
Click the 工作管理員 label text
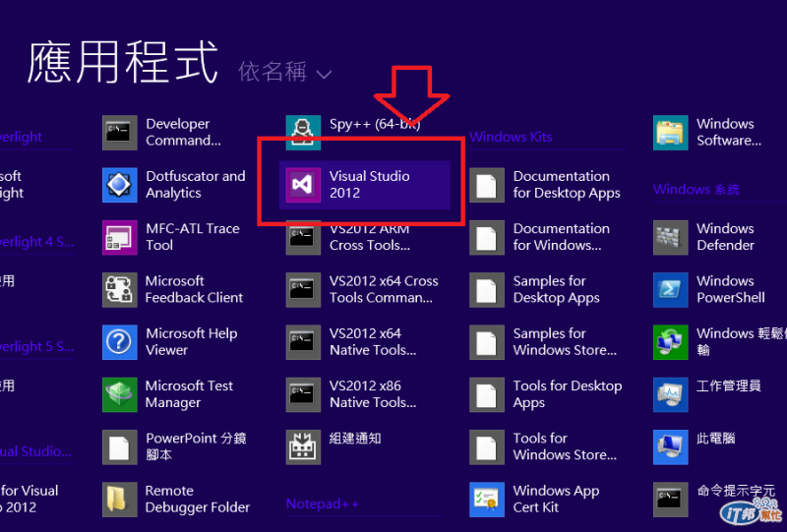(x=729, y=385)
